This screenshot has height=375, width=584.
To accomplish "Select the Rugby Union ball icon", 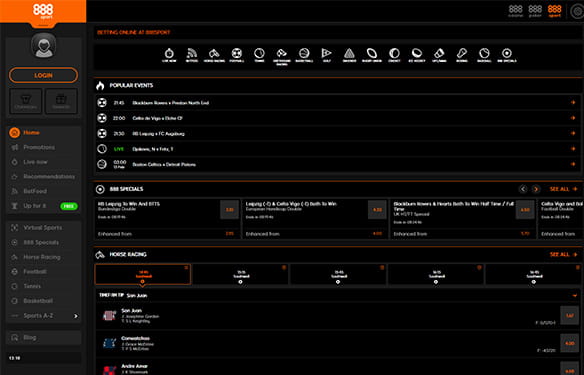I will click(372, 55).
